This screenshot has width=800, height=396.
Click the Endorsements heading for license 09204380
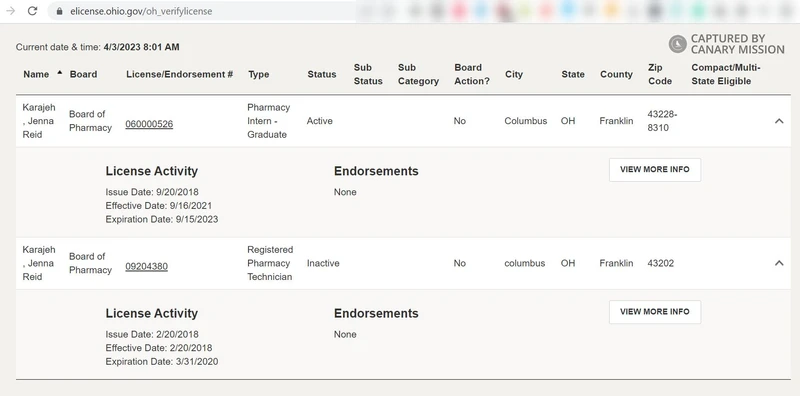tap(376, 313)
